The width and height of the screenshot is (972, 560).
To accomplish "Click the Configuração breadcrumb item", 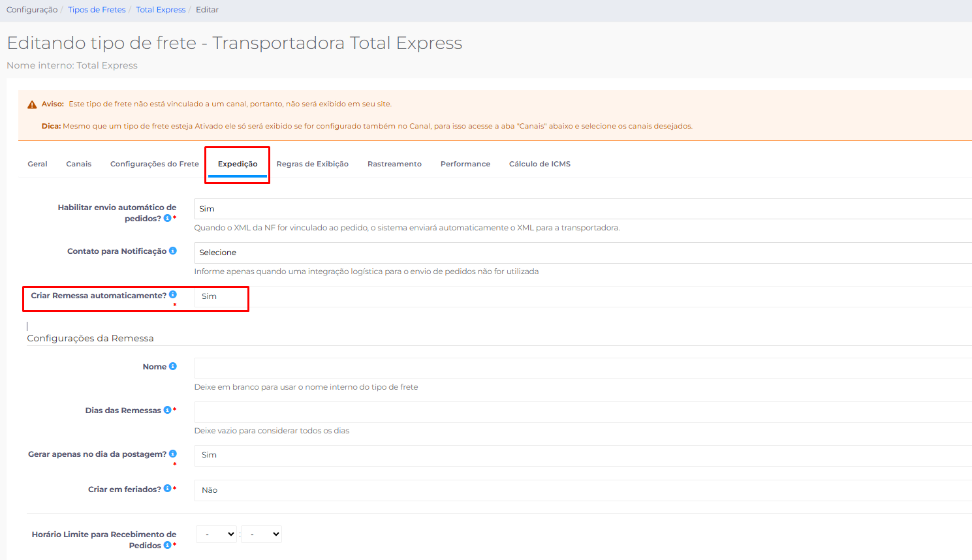I will point(32,10).
